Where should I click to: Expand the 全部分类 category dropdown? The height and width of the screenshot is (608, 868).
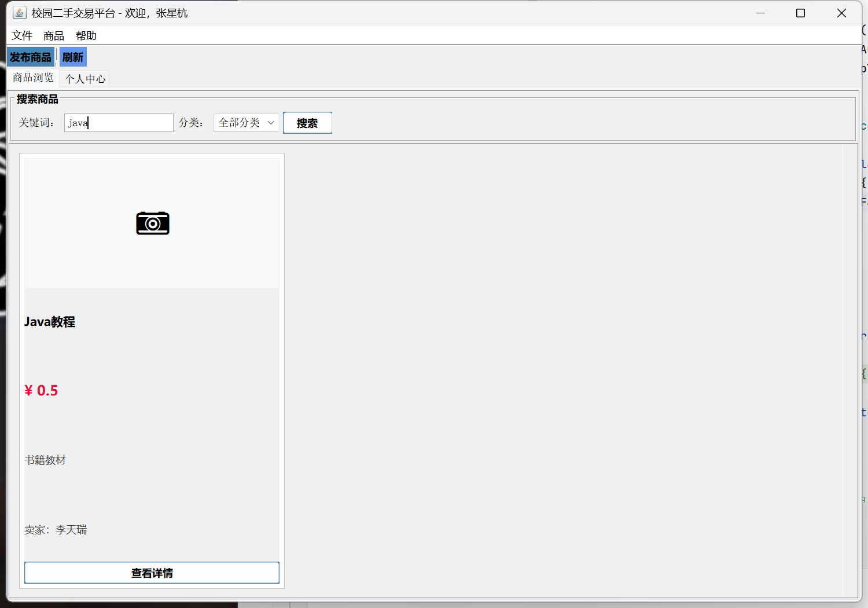(x=247, y=123)
